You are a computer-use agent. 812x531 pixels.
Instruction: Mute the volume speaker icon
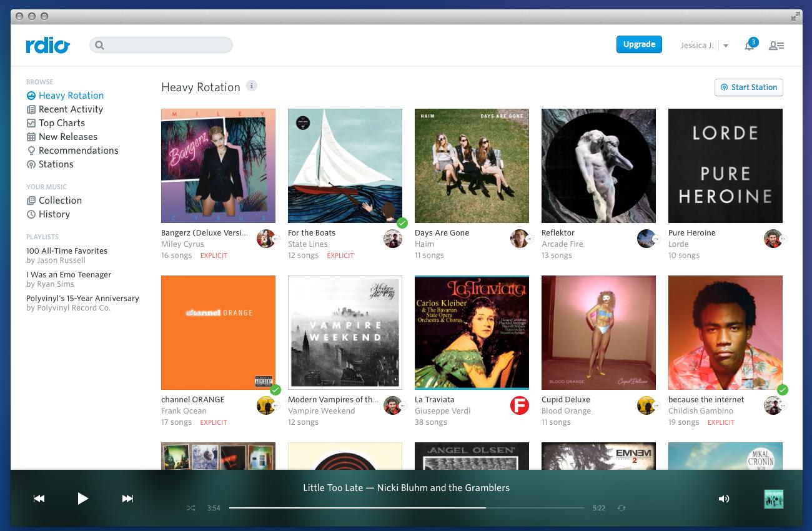[x=724, y=499]
